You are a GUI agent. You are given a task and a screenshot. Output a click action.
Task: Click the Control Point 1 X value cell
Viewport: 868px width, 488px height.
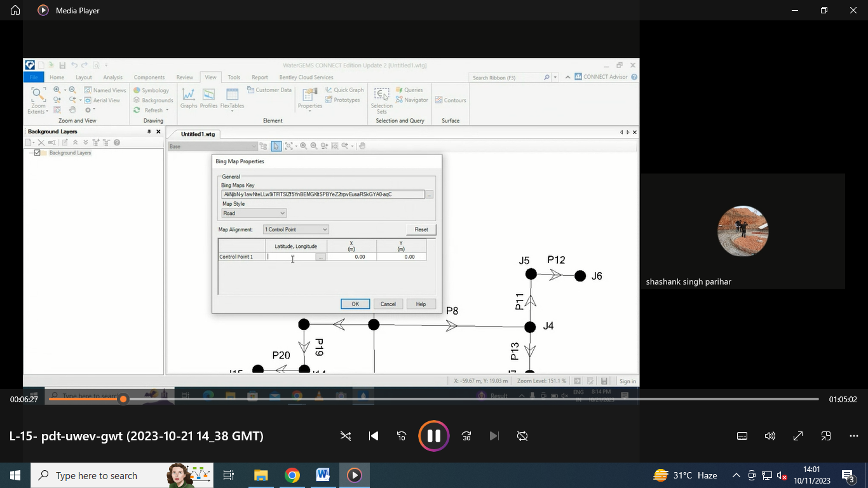(352, 257)
